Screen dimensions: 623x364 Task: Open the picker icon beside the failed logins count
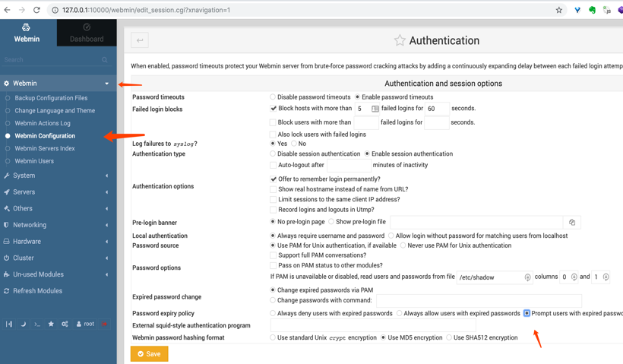click(x=375, y=109)
